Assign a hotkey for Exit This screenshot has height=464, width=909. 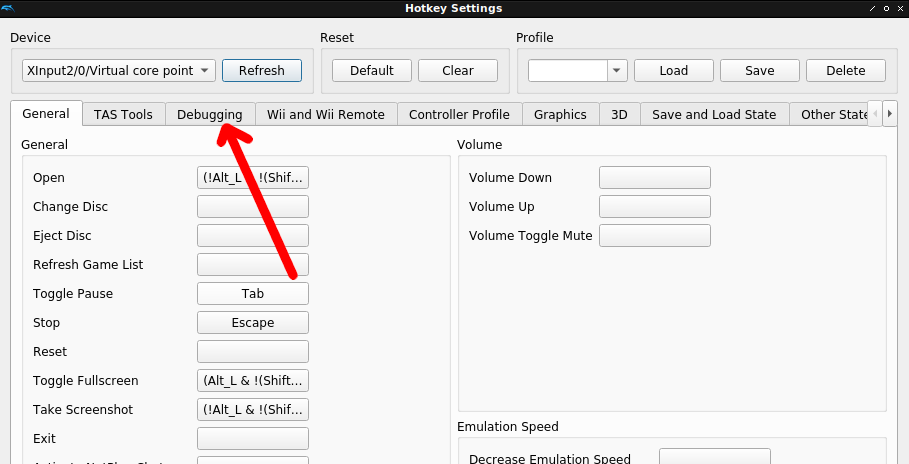pyautogui.click(x=253, y=438)
